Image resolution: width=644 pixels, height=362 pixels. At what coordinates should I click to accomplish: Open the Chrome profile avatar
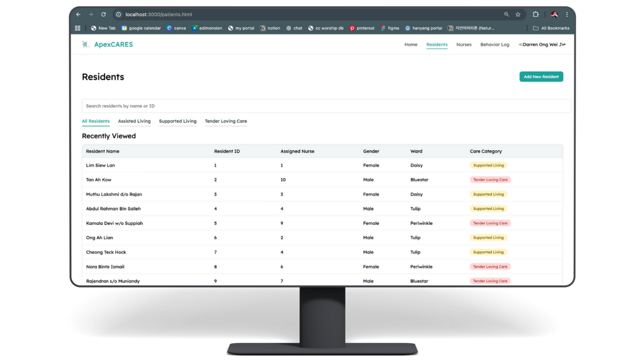(x=554, y=15)
